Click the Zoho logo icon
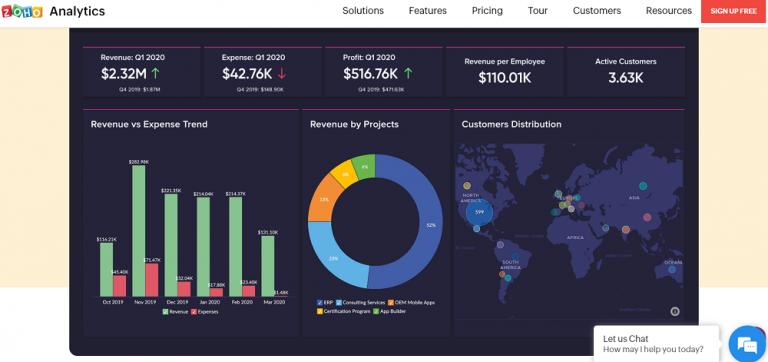The height and width of the screenshot is (362, 768). (22, 11)
